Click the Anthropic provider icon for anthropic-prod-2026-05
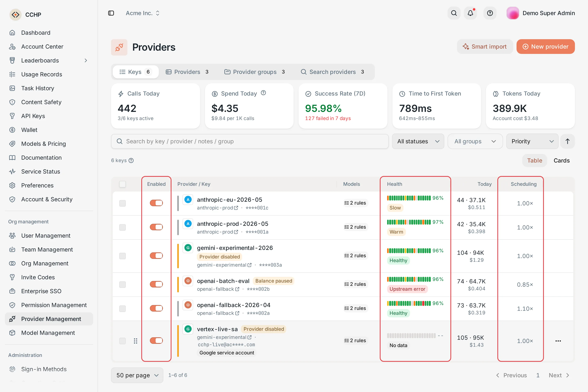The image size is (588, 392). (188, 224)
